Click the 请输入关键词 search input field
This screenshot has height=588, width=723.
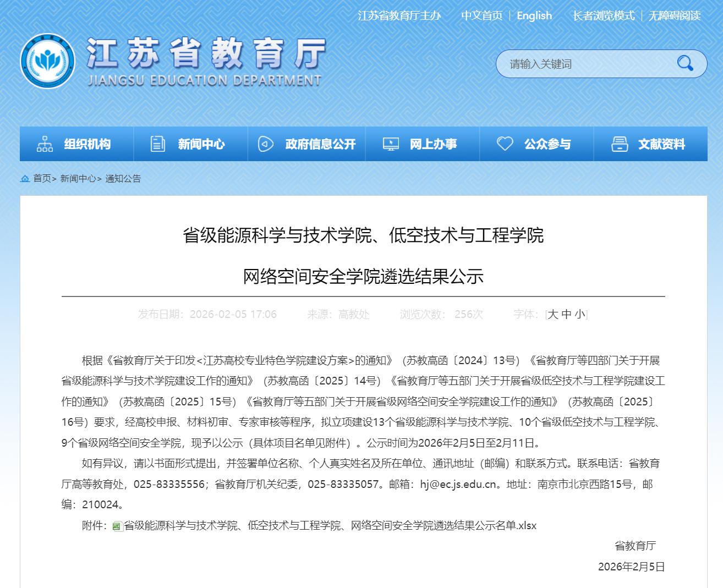point(583,64)
